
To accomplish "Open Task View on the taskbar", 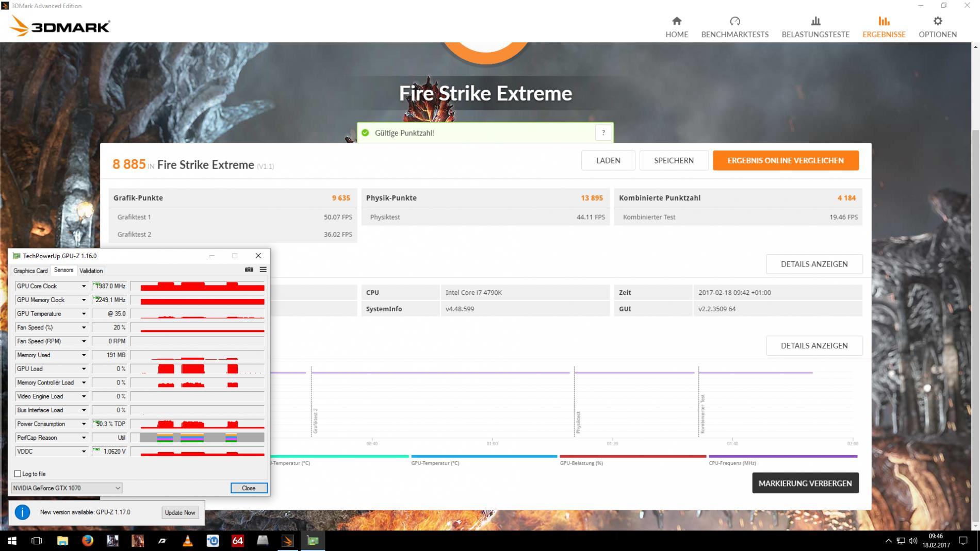I will click(37, 541).
